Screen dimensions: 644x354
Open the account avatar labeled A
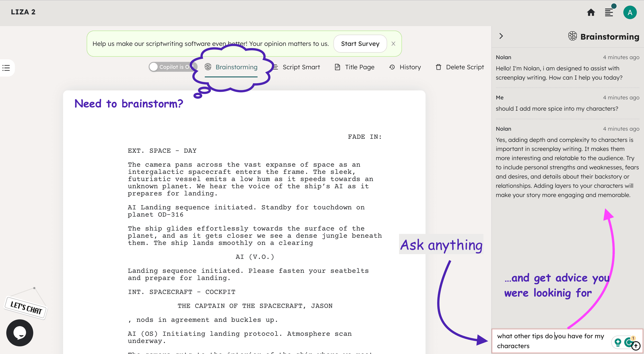(630, 12)
